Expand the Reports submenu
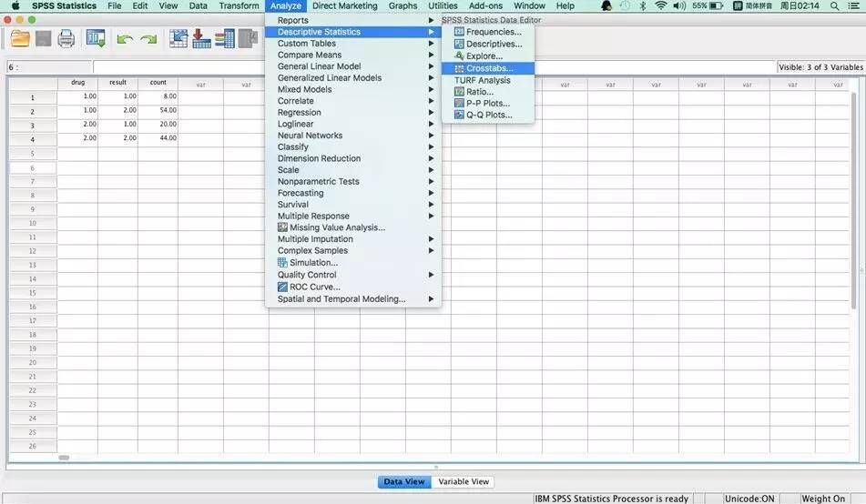Screen dimensions: 866x504 [353, 20]
